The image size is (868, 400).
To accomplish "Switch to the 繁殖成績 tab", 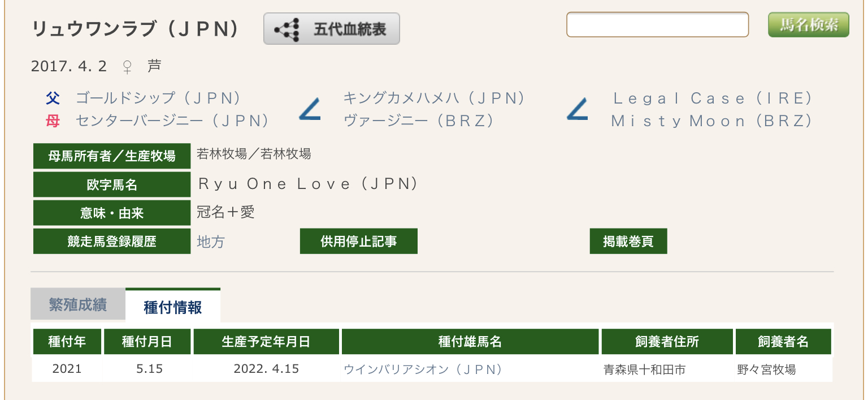I will pos(78,305).
